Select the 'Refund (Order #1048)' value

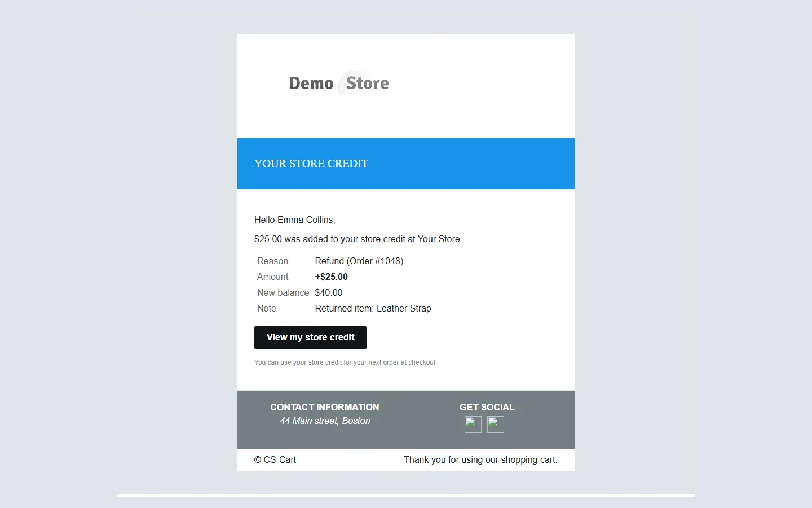point(359,261)
